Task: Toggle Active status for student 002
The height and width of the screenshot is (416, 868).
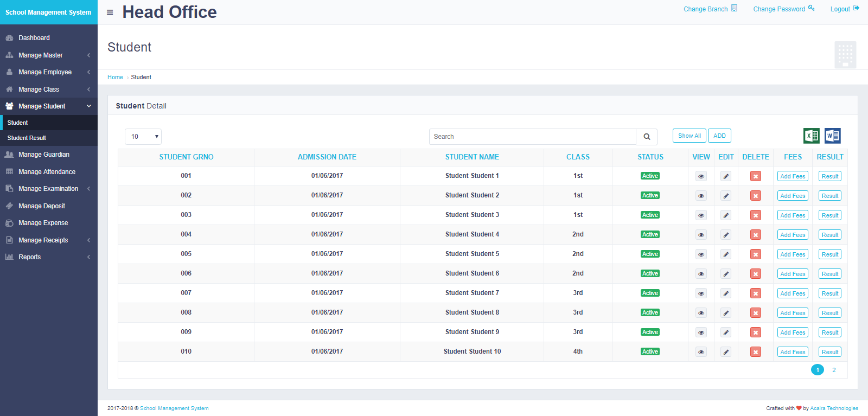Action: click(650, 195)
